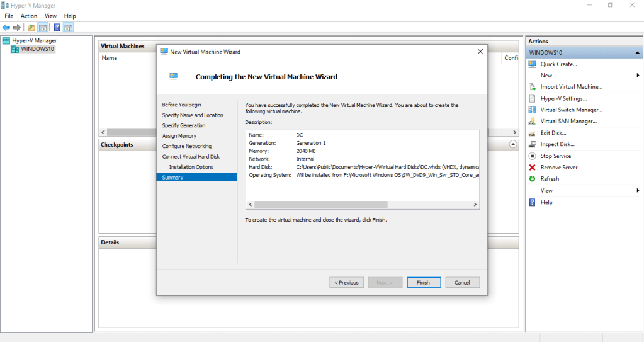The width and height of the screenshot is (644, 342).
Task: Expand the View submenu arrow in Actions
Action: (638, 190)
